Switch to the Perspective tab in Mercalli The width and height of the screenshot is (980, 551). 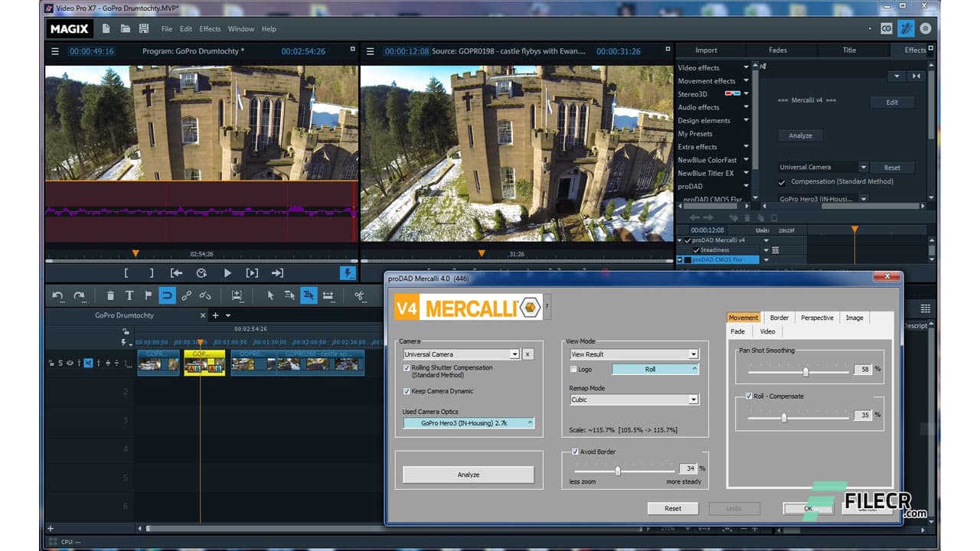click(x=816, y=317)
